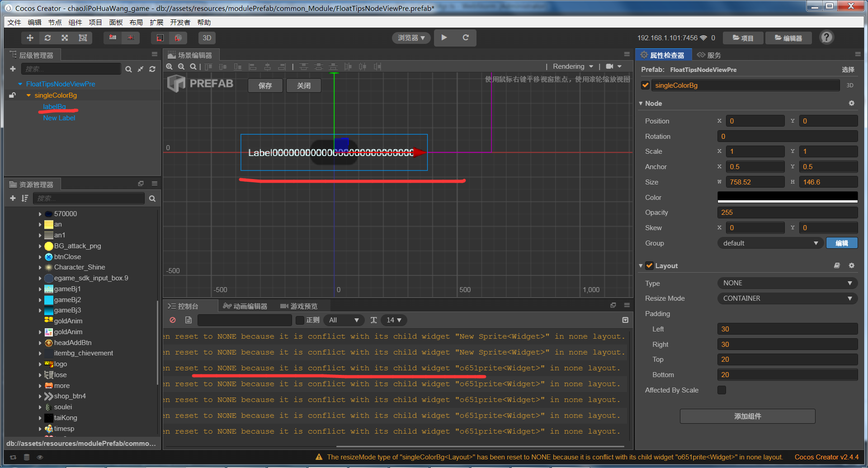Open the Layout component help document icon
Image resolution: width=868 pixels, height=468 pixels.
[x=837, y=265]
